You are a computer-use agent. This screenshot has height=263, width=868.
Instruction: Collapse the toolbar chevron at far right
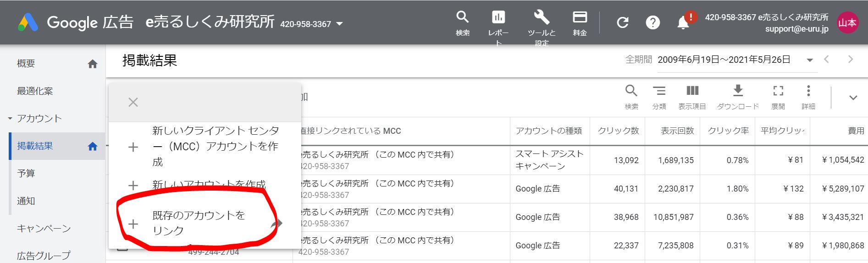coord(853,98)
